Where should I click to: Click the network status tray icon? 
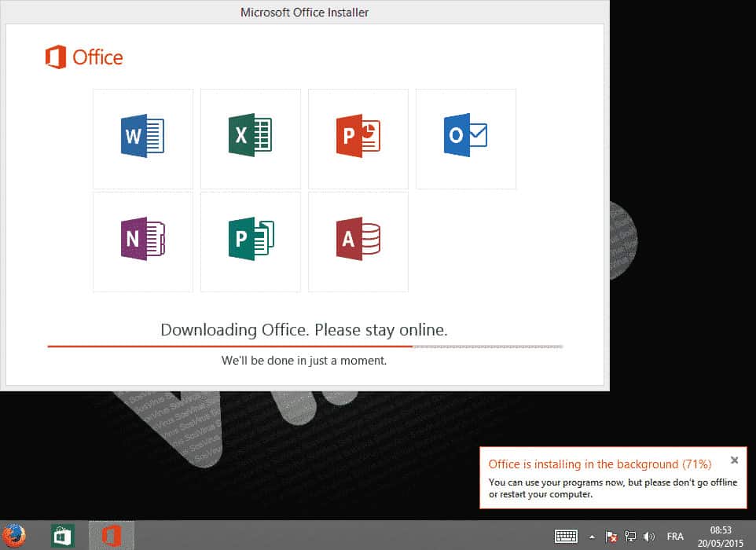point(630,537)
